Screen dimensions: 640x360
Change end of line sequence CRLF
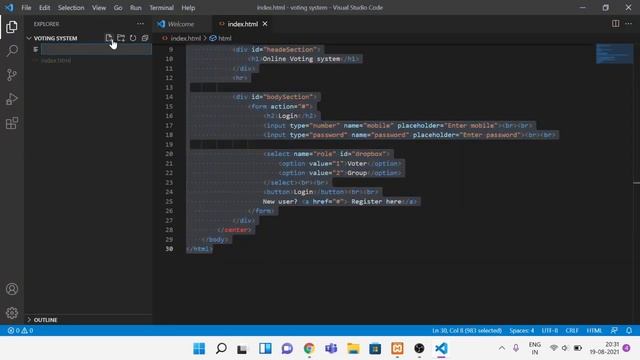572,330
